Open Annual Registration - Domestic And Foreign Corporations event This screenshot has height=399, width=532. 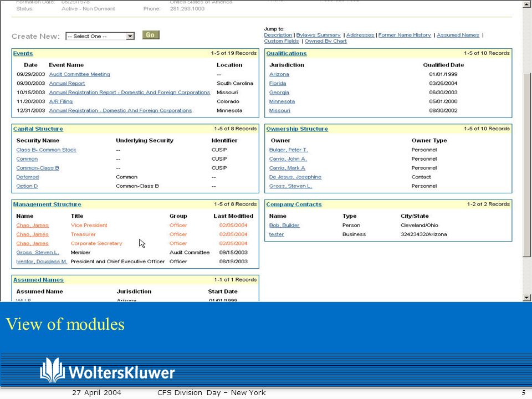(x=120, y=111)
